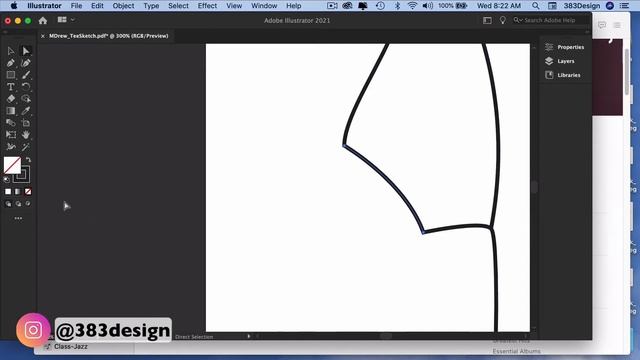Open Bluetooth status in menu bar
Viewport: 640px width, 360px height.
397,6
